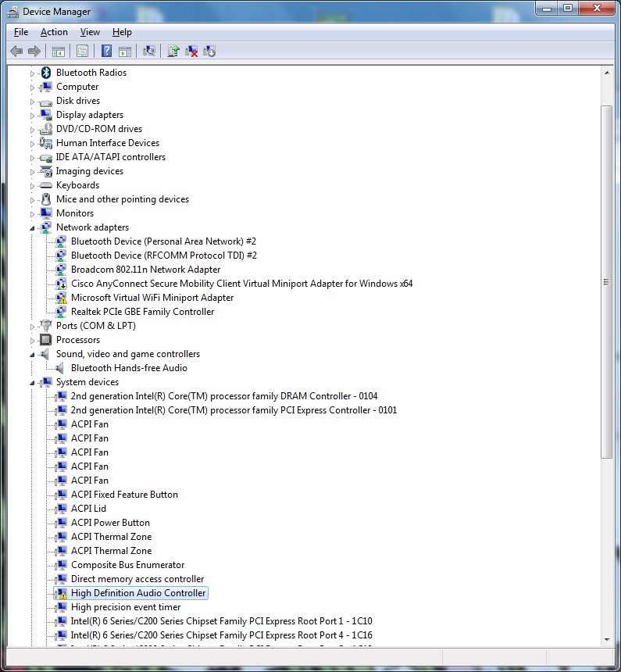Expand the Monitors node
The height and width of the screenshot is (672, 621).
pyautogui.click(x=32, y=214)
